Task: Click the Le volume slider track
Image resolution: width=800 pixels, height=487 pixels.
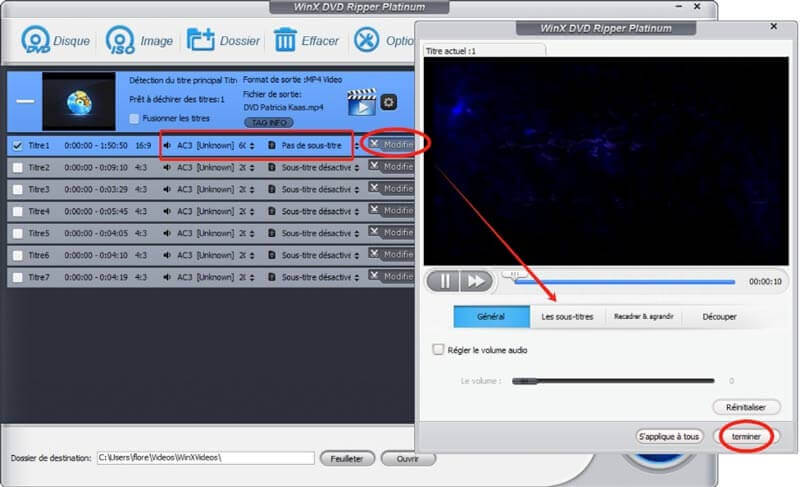Action: (x=613, y=380)
